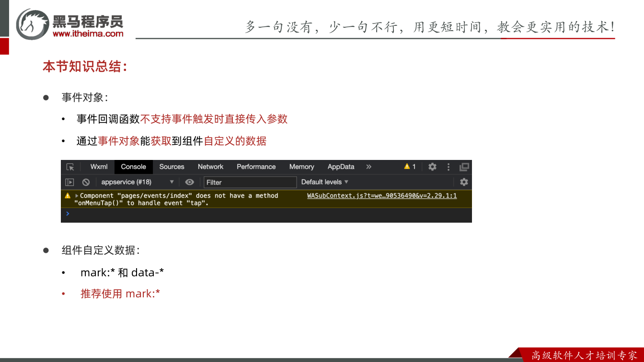This screenshot has width=644, height=362.
Task: Click the red text 推荐使用 mark:*
Action: [x=120, y=294]
